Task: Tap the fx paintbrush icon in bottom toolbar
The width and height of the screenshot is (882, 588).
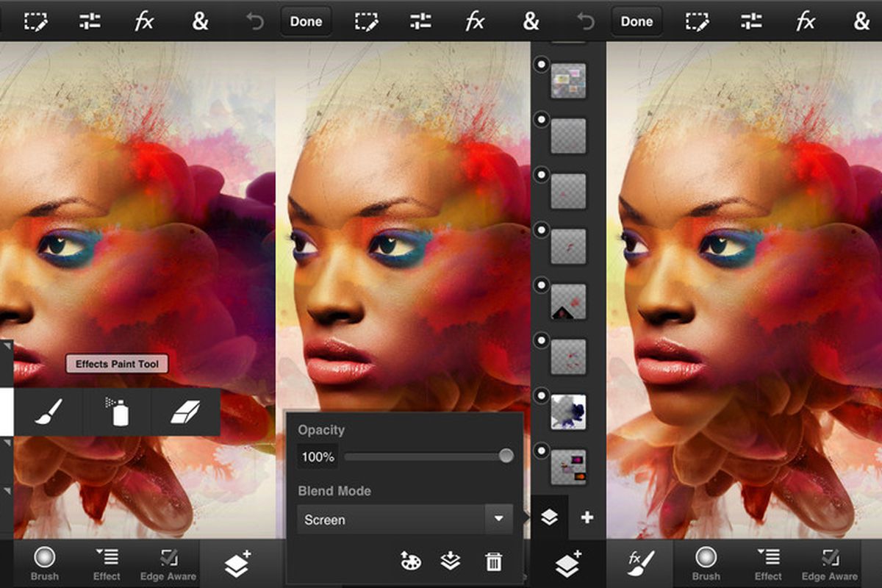Action: tap(640, 564)
